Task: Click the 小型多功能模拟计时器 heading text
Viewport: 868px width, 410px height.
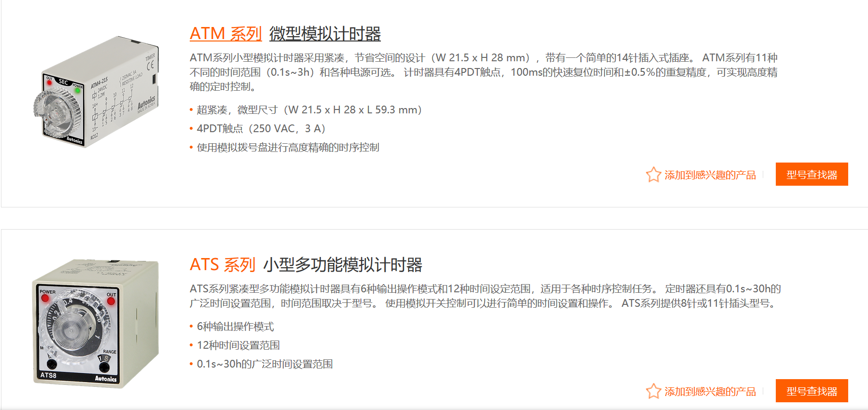Action: coord(342,265)
